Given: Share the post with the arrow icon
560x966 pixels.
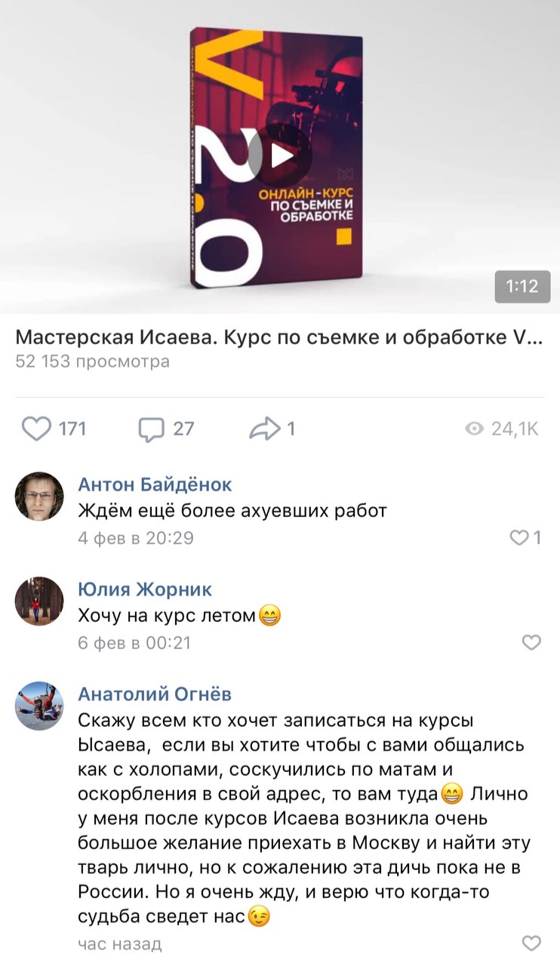Looking at the screenshot, I should tap(264, 429).
